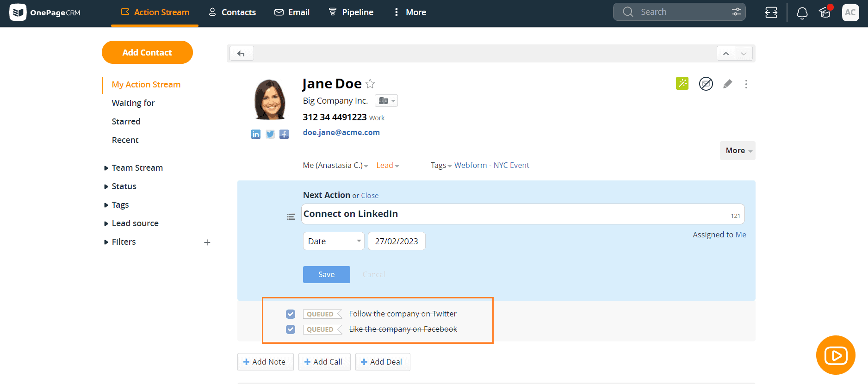Viewport: 868px width, 384px height.
Task: Click the OnePageCRM logo
Action: pyautogui.click(x=45, y=12)
